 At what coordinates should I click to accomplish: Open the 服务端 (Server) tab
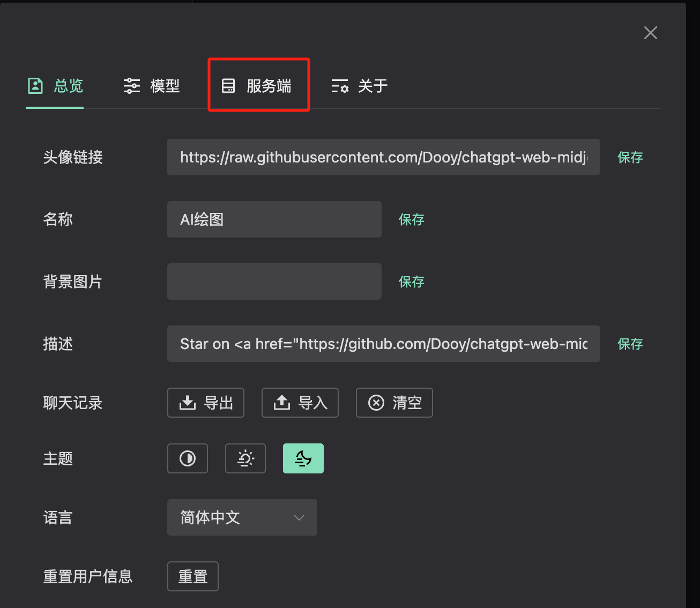click(x=258, y=86)
